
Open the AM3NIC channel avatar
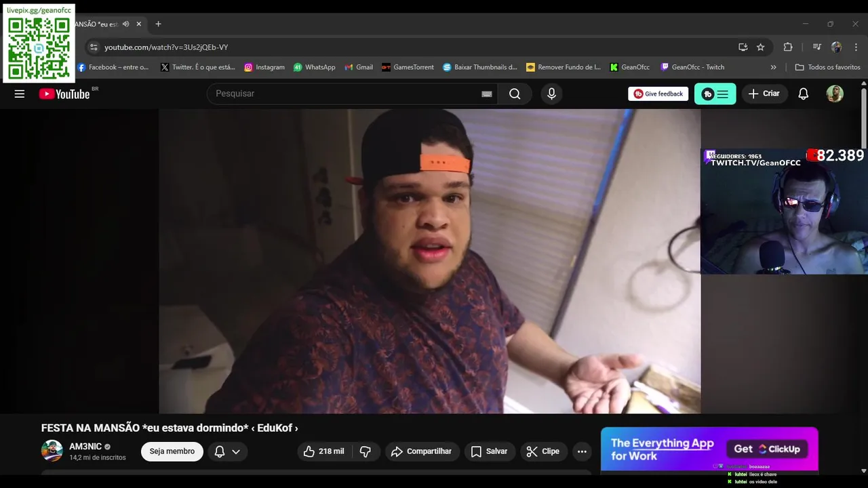tap(52, 451)
